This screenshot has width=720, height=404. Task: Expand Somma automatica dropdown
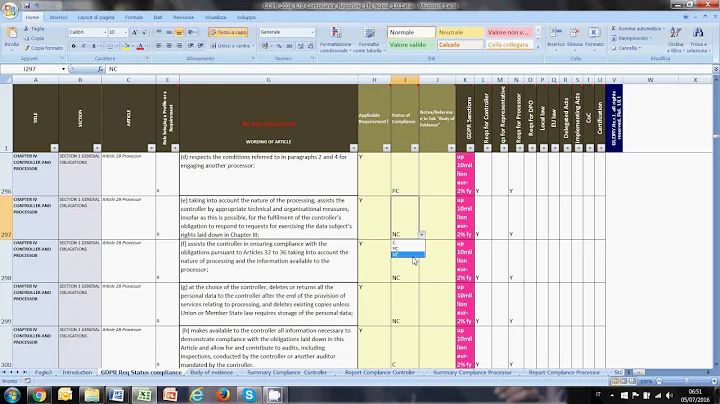click(664, 28)
